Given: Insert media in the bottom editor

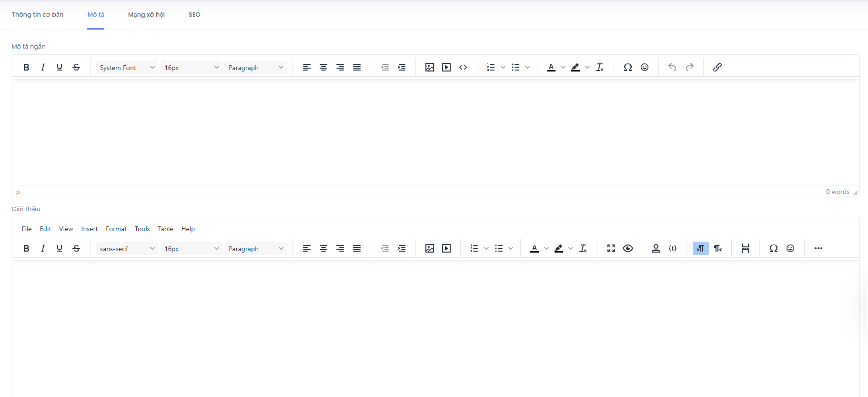Looking at the screenshot, I should tap(446, 248).
